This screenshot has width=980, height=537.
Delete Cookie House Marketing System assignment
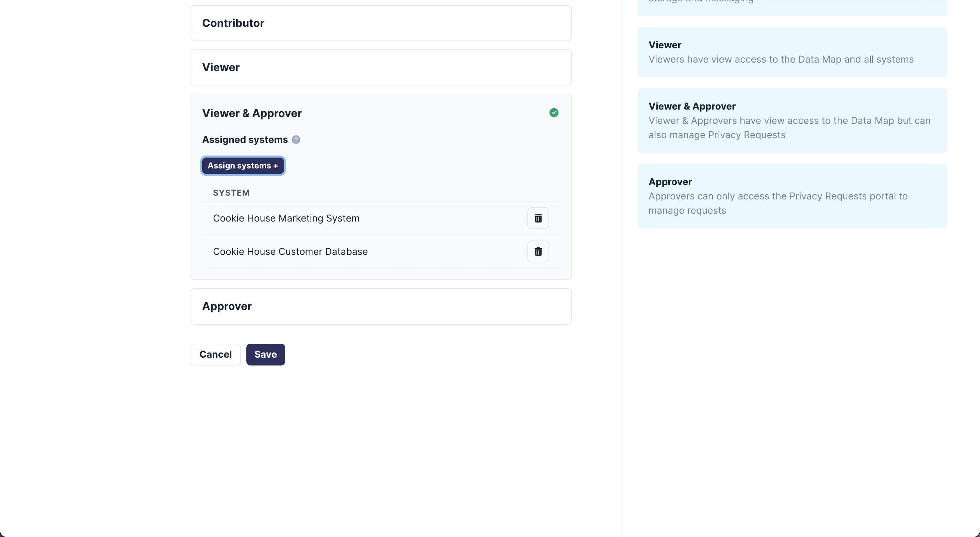coord(538,218)
